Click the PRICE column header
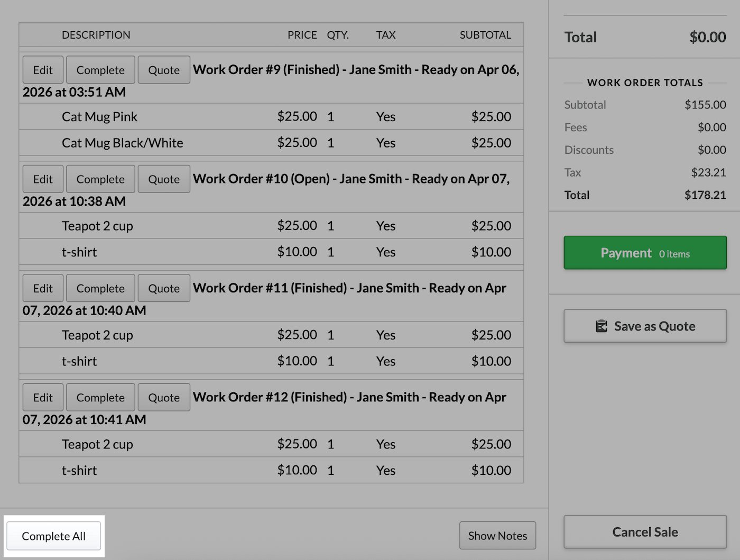 click(x=302, y=35)
